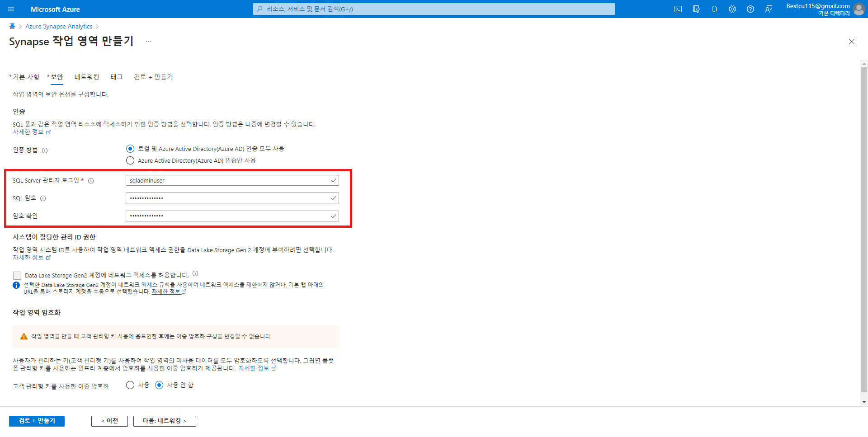
Task: Open 자세한 정보 link under managed ID section
Action: (x=32, y=258)
